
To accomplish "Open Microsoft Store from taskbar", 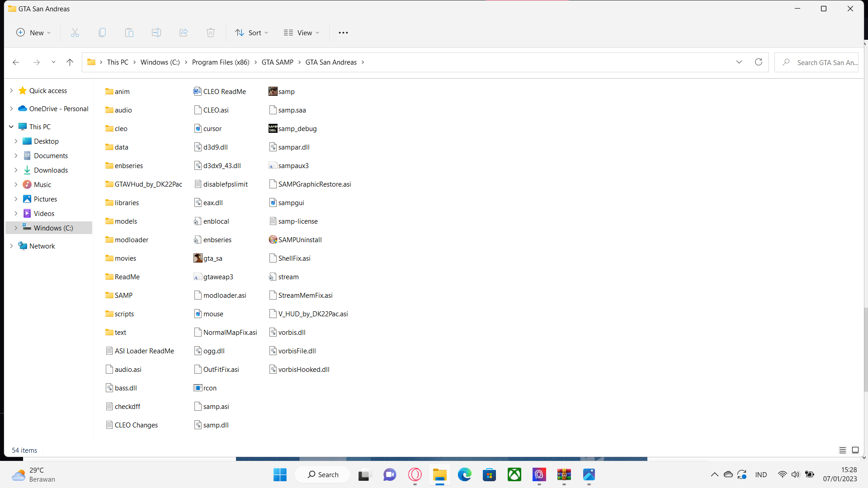I will (x=489, y=474).
